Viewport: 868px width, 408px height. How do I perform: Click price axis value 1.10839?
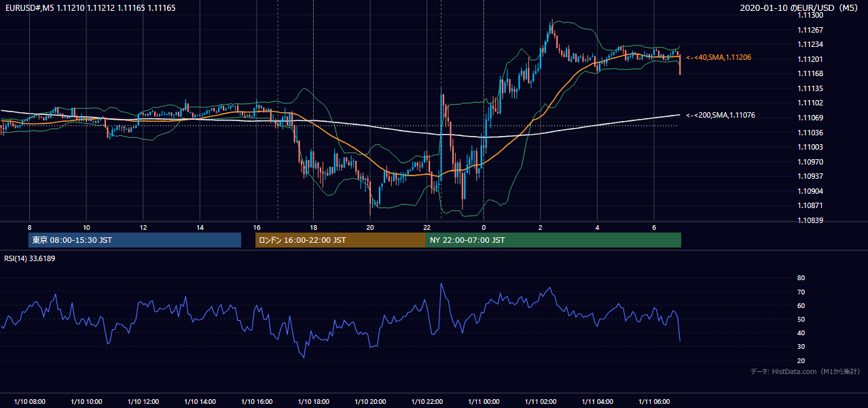coord(809,220)
